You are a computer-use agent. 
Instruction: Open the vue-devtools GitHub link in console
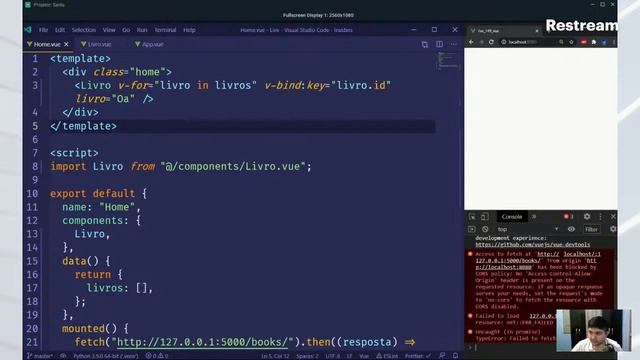click(x=533, y=244)
